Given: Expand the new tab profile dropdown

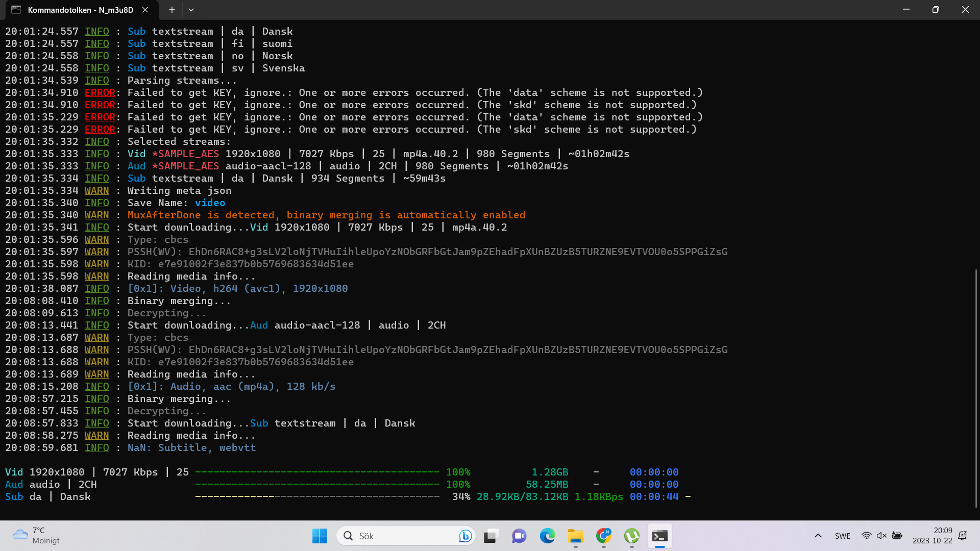Looking at the screenshot, I should coord(191,10).
